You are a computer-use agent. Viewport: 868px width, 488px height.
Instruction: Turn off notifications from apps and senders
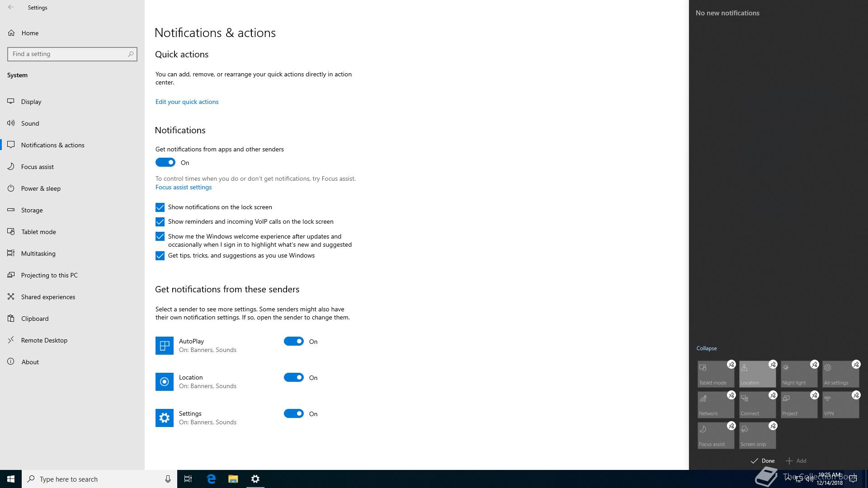tap(165, 162)
